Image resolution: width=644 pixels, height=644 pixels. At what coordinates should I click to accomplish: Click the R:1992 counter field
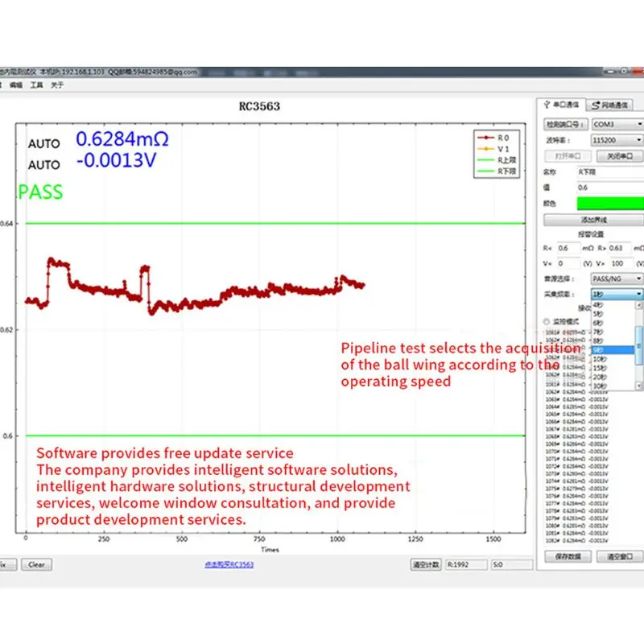(466, 565)
